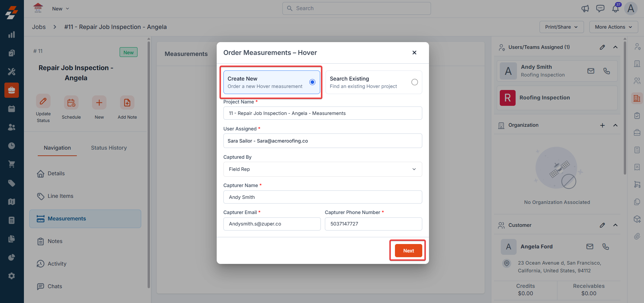The width and height of the screenshot is (644, 303).
Task: Open the Jobs briefcase sidebar icon
Action: click(x=11, y=90)
